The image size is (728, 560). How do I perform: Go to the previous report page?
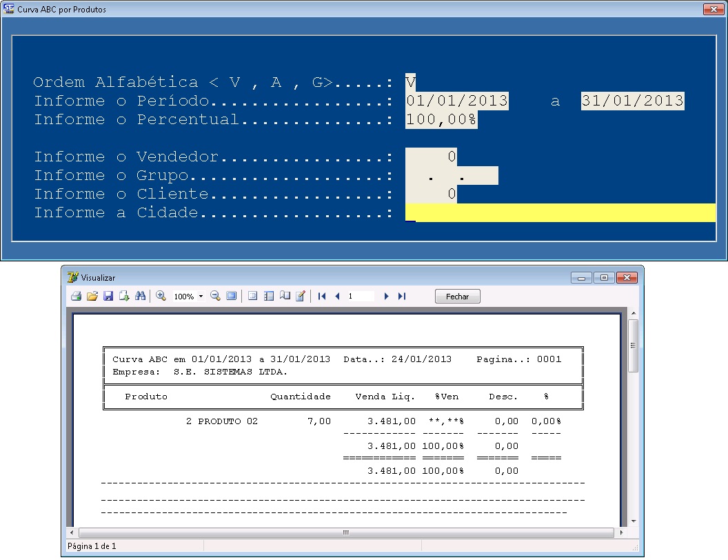(x=337, y=296)
